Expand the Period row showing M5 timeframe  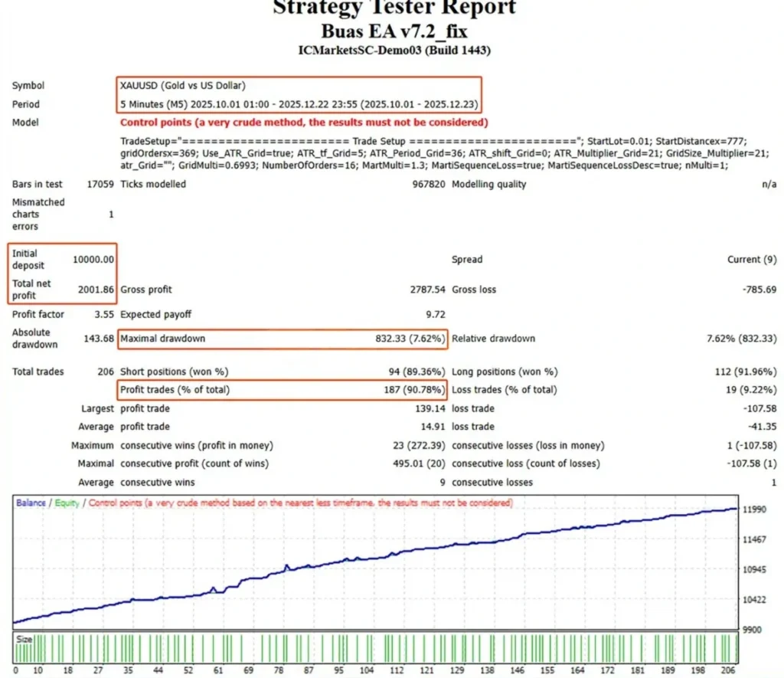[222, 103]
